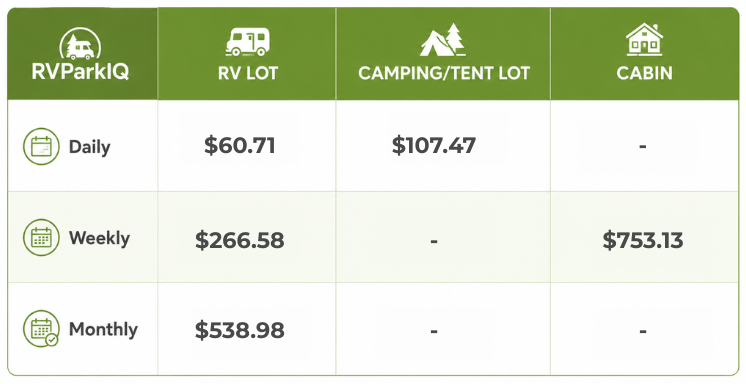Click the RV motorhome icon

247,41
